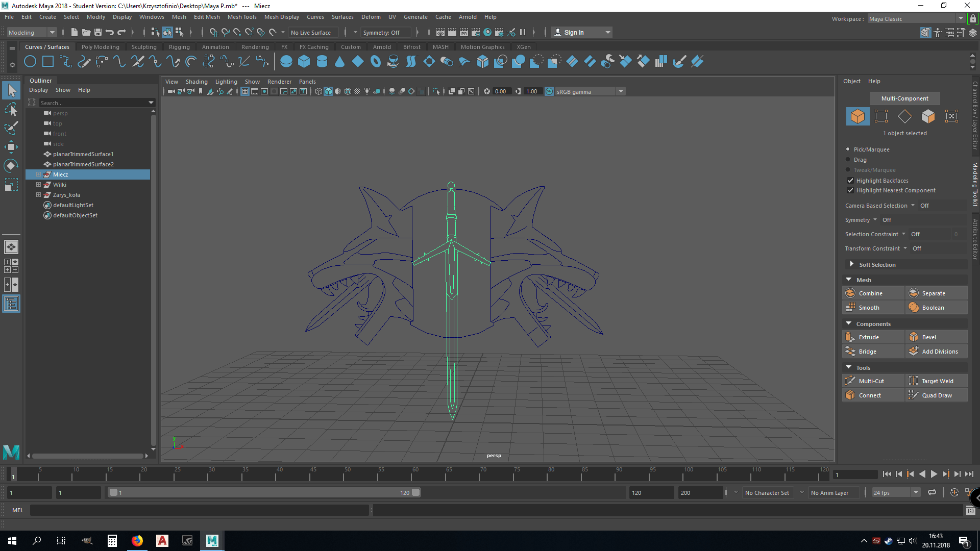This screenshot has height=551, width=980.
Task: Switch to the Poly Modeling shelf tab
Action: [100, 46]
